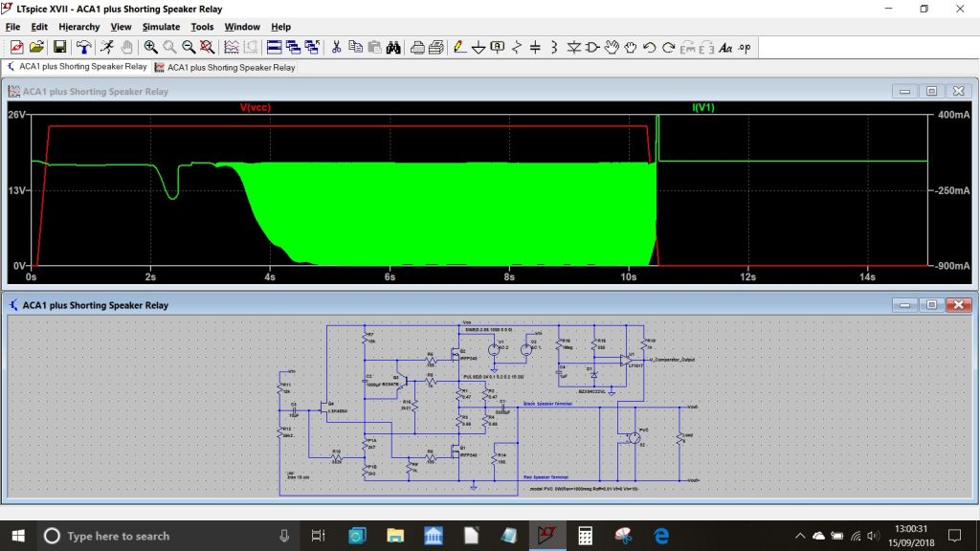Open the Hierarchy menu
980x551 pixels.
(x=78, y=27)
